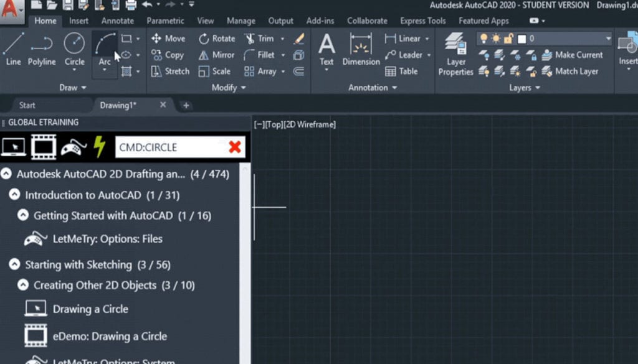
Task: Select the Line drawing tool
Action: (x=13, y=49)
